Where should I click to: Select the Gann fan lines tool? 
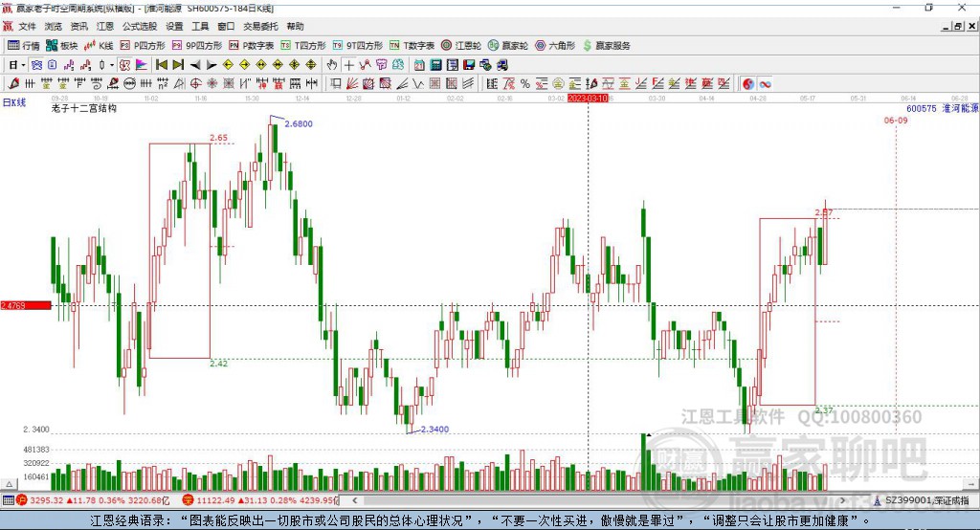pos(352,83)
